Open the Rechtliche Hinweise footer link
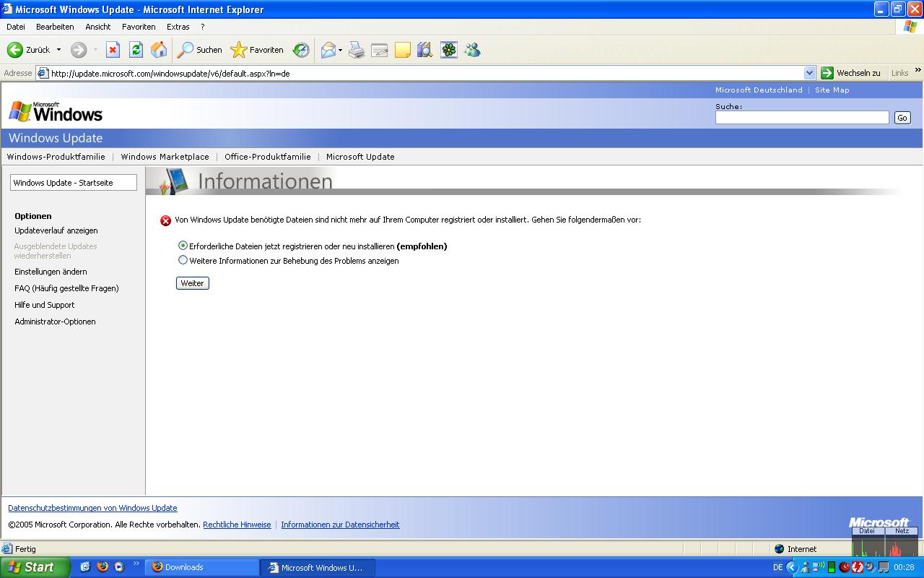This screenshot has height=578, width=924. click(237, 525)
